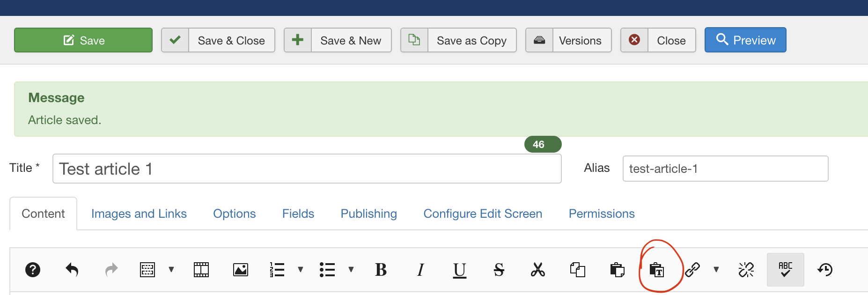Switch to the Images and Links tab
Image resolution: width=868 pixels, height=295 pixels.
[139, 214]
